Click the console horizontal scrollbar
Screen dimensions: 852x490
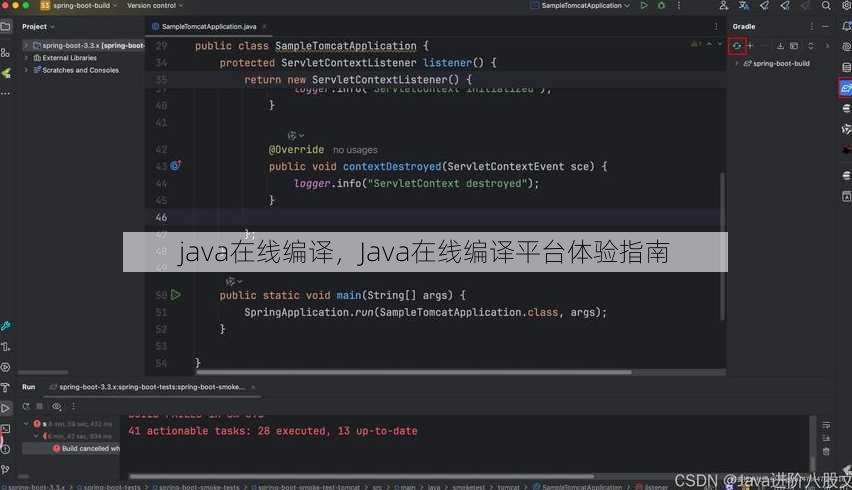coord(362,477)
